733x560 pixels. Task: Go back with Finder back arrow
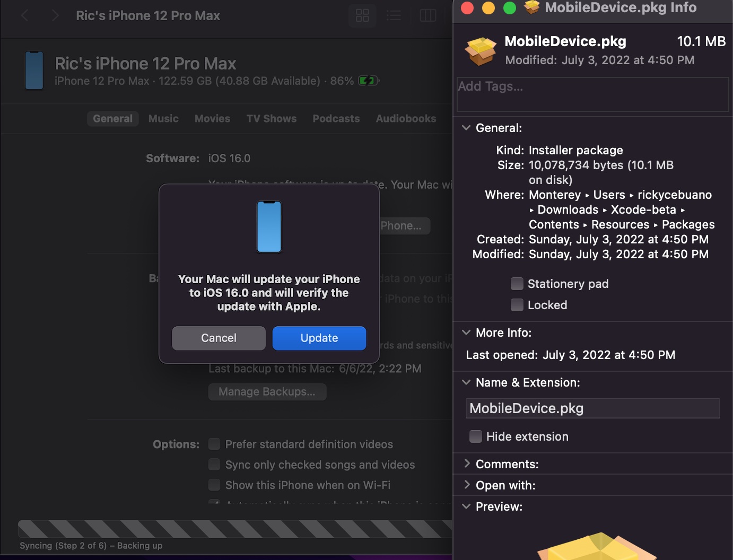pos(24,16)
